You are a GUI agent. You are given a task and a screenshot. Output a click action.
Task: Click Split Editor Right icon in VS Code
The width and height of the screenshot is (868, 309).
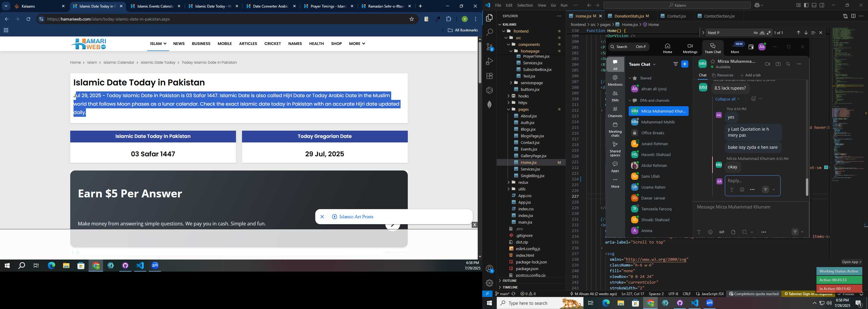point(853,16)
